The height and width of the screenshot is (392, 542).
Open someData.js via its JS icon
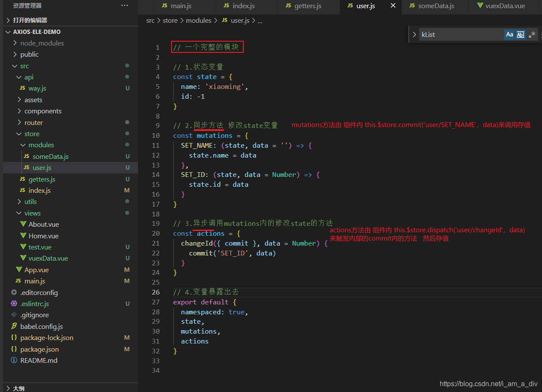tap(27, 156)
